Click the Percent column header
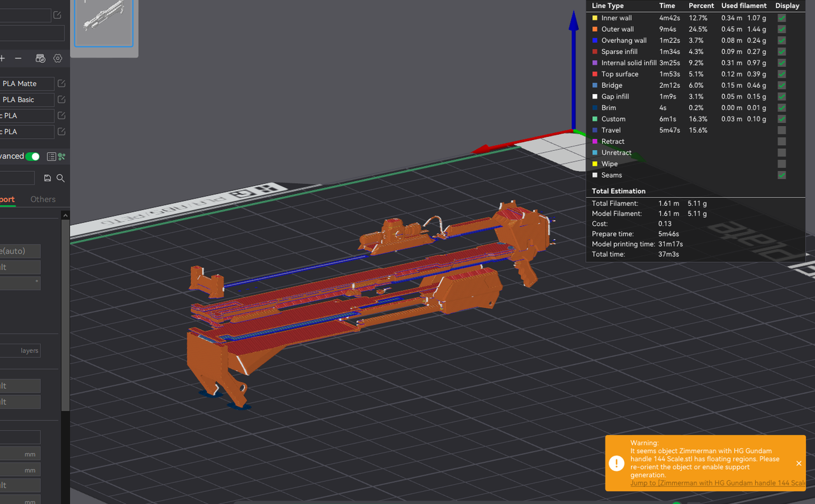Image resolution: width=815 pixels, height=504 pixels. (x=701, y=6)
